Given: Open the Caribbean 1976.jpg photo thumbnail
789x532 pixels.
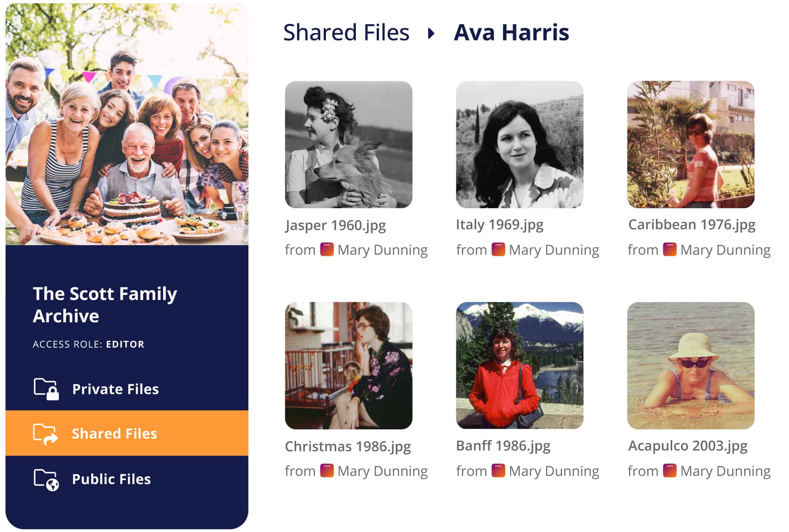Looking at the screenshot, I should click(x=690, y=144).
